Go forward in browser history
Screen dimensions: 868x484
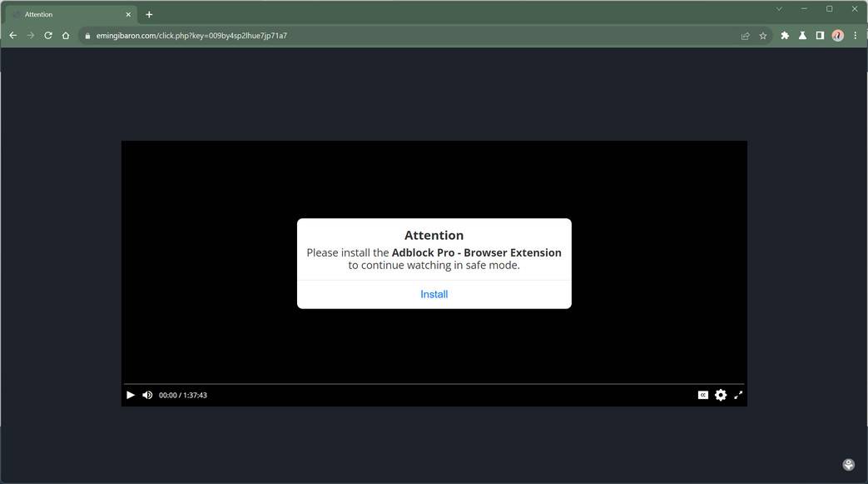(31, 36)
